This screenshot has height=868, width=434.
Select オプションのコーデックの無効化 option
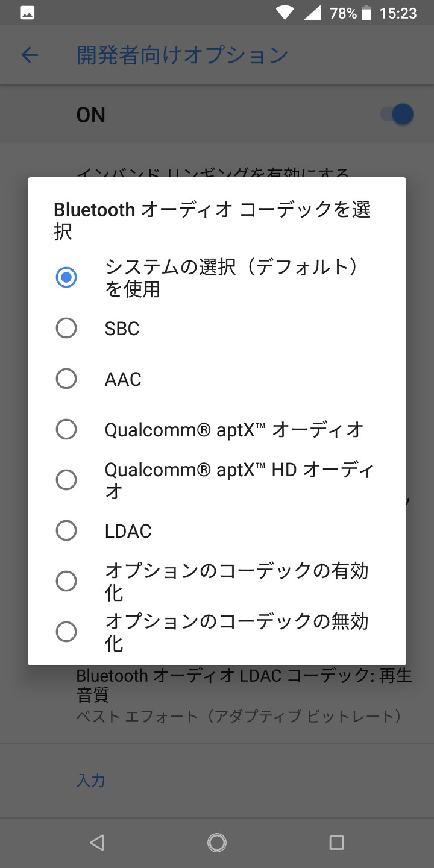pos(66,632)
